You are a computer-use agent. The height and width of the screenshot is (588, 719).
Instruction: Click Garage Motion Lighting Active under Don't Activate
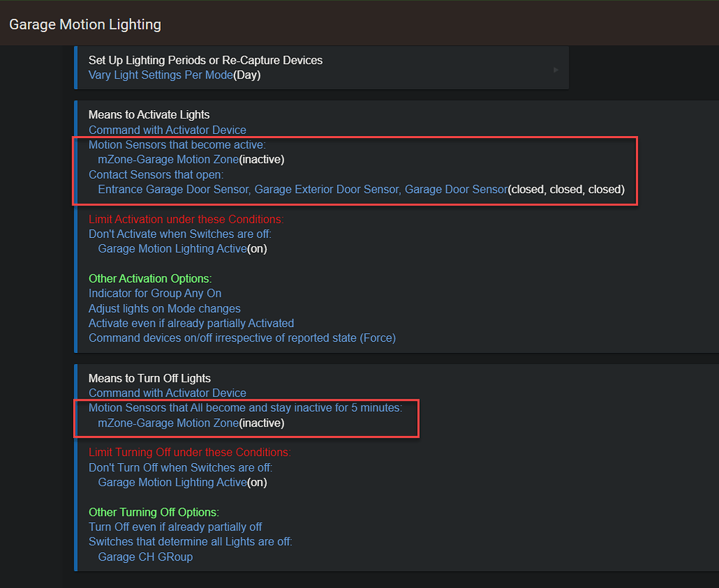[x=172, y=248]
